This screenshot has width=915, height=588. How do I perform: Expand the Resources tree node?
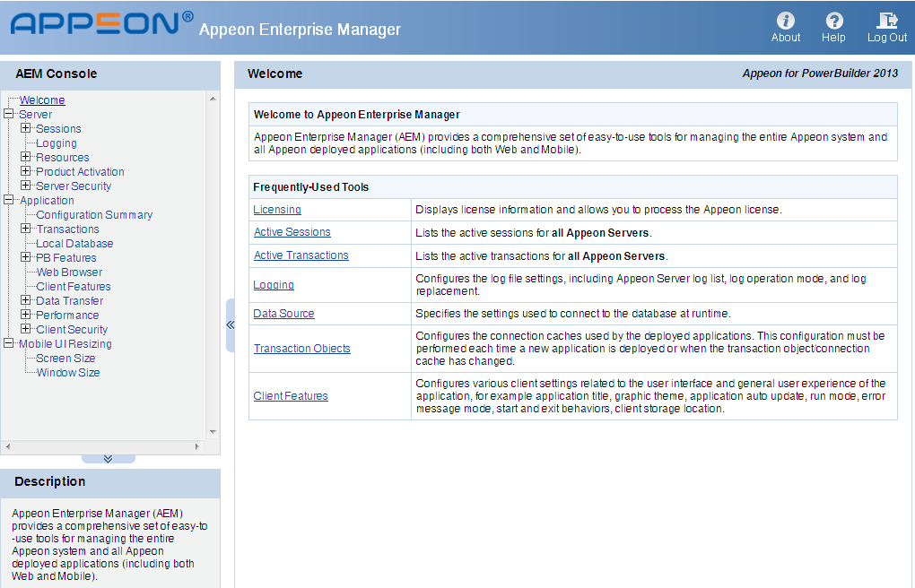click(x=26, y=157)
